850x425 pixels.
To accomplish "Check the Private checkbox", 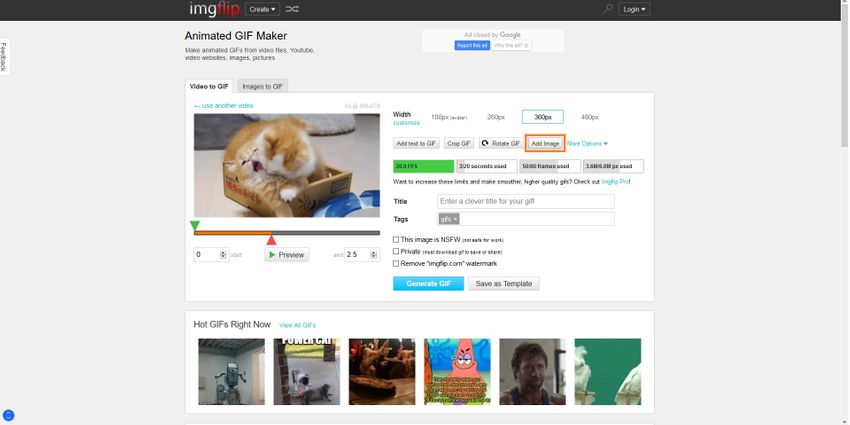I will [396, 252].
